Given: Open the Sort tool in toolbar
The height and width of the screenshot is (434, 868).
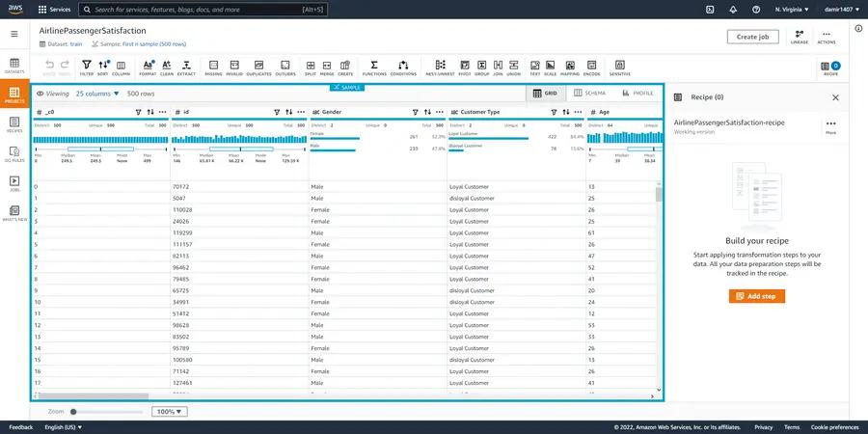Looking at the screenshot, I should point(103,68).
